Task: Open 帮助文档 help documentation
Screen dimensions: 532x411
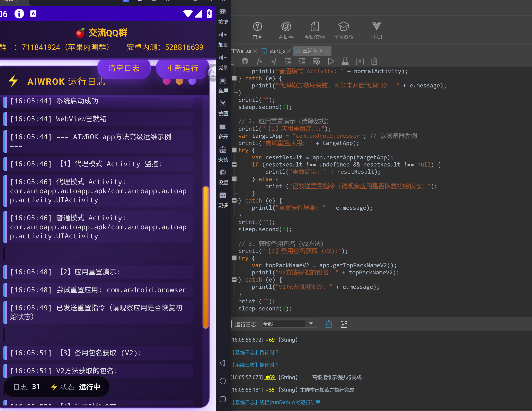Action: (x=315, y=31)
